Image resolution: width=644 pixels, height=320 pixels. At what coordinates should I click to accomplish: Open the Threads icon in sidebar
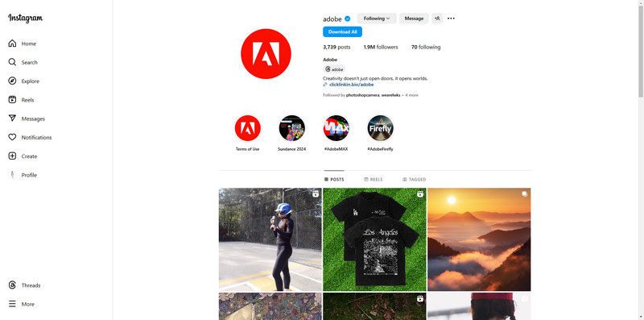[12, 285]
